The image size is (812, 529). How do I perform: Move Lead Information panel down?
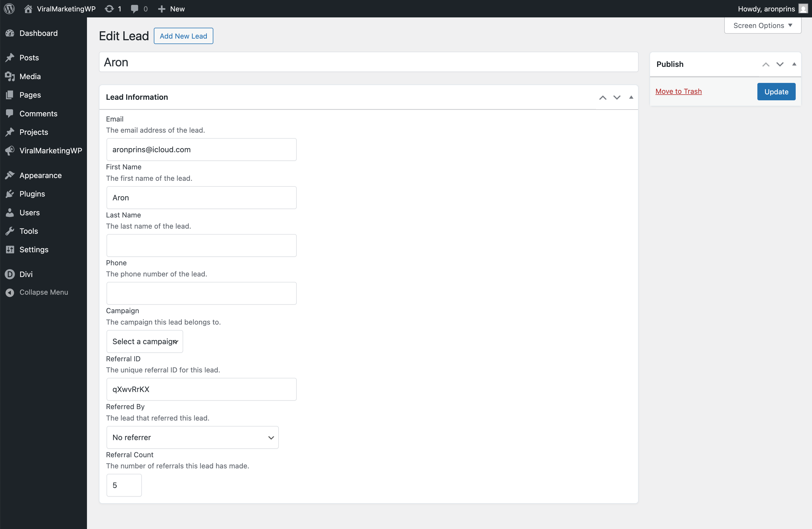pyautogui.click(x=617, y=97)
